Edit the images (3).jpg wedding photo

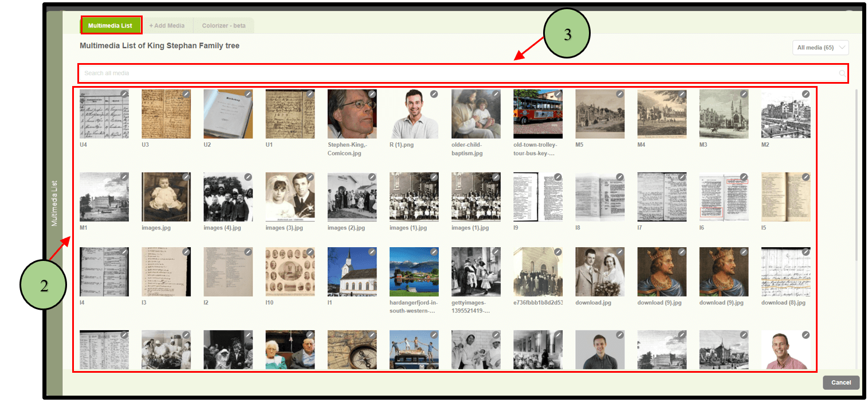[x=310, y=177]
